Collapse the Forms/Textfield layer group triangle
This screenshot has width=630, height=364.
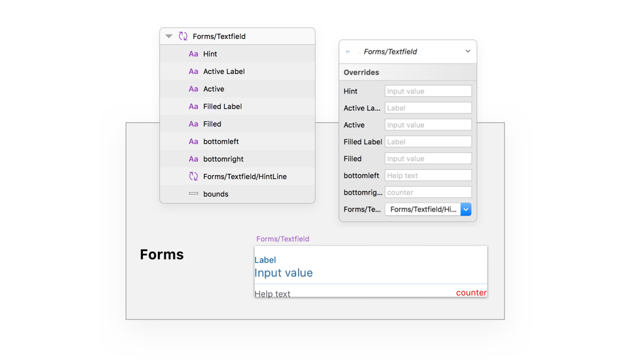click(169, 36)
